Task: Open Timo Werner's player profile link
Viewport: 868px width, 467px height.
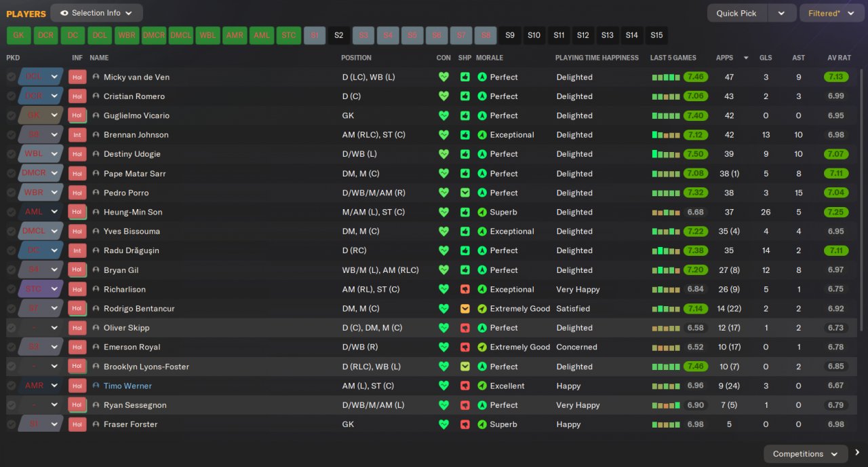Action: click(127, 386)
